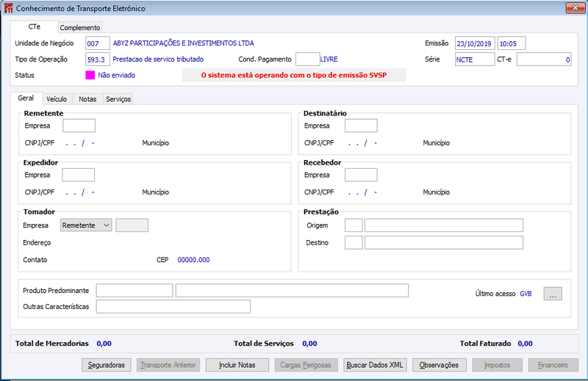Click the LIVRE payment condition text
This screenshot has height=381, width=588.
tap(329, 59)
